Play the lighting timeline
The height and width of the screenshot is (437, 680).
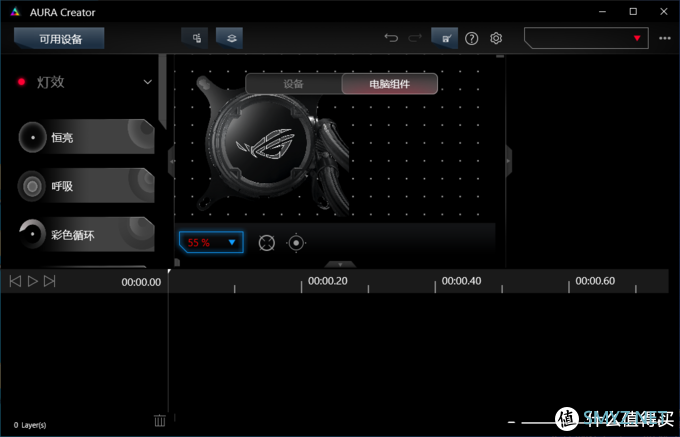pos(33,281)
